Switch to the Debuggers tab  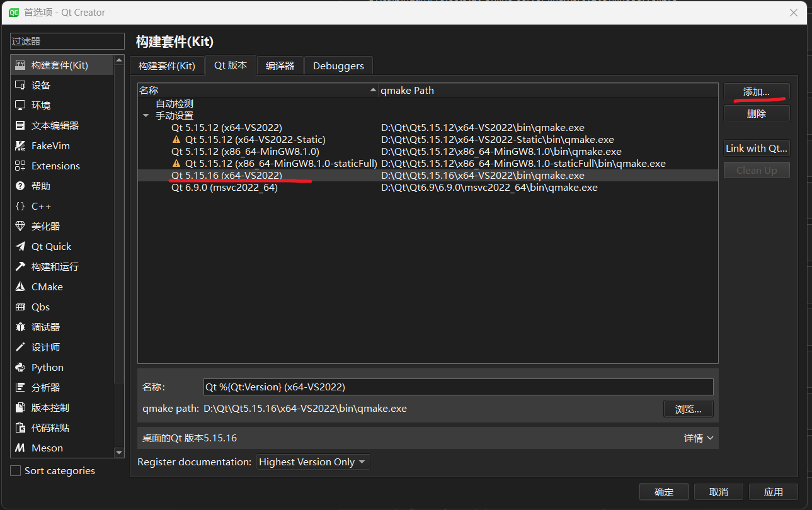(x=338, y=65)
